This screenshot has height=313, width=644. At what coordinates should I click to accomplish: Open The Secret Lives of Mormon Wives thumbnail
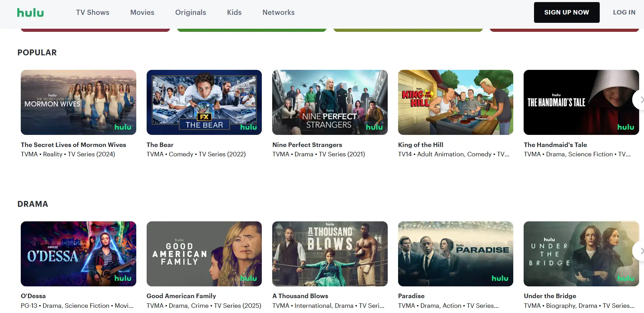[79, 102]
